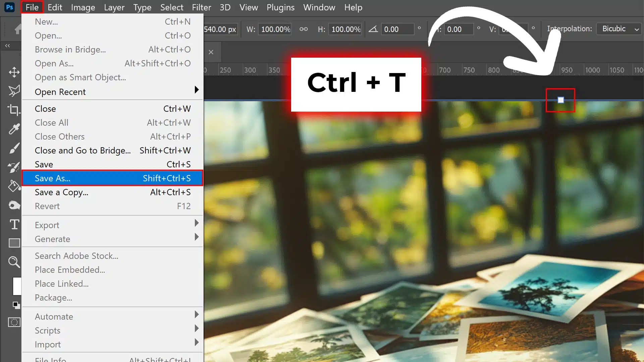Expand the Open Recent submenu

click(112, 92)
